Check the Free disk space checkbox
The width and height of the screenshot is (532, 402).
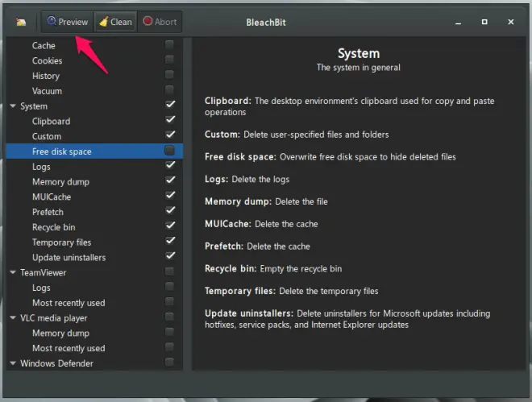[169, 150]
